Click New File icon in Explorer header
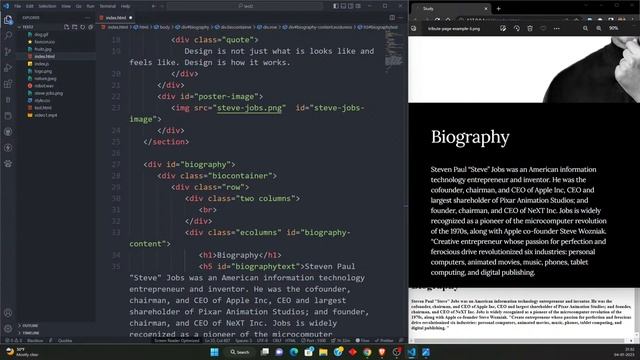The width and height of the screenshot is (640, 360). click(x=67, y=27)
